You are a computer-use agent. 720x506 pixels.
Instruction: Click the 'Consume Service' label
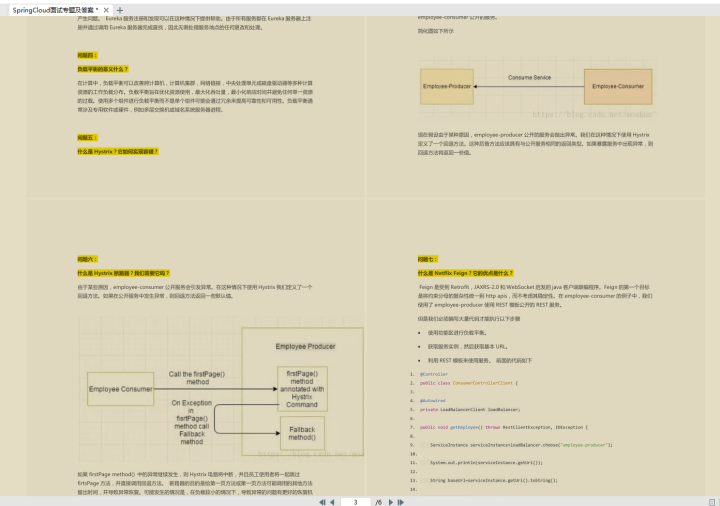pos(529,78)
